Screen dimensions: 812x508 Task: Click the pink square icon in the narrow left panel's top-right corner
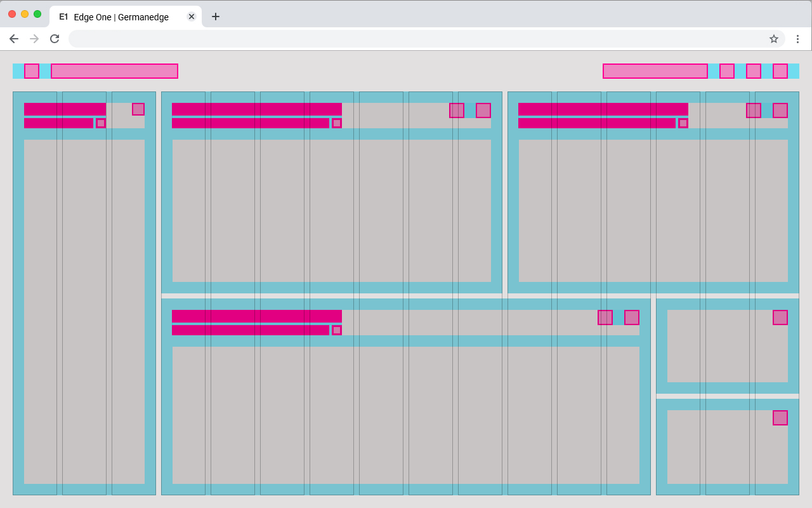point(138,109)
